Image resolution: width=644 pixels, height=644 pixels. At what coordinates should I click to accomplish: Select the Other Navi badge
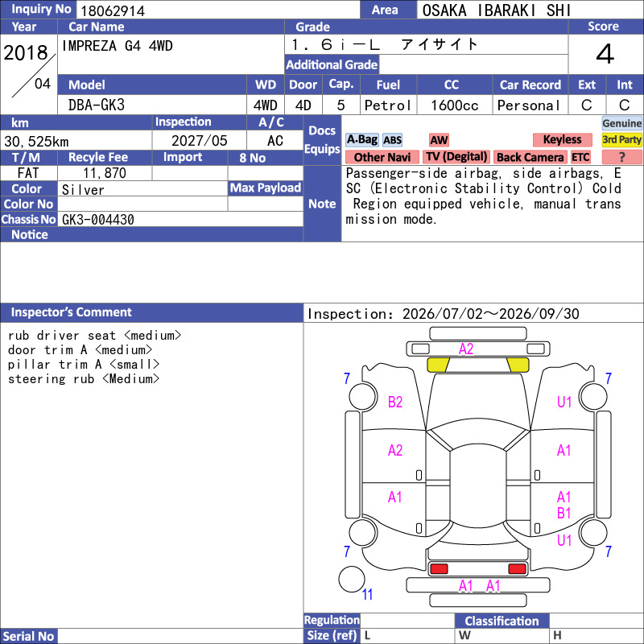click(382, 157)
